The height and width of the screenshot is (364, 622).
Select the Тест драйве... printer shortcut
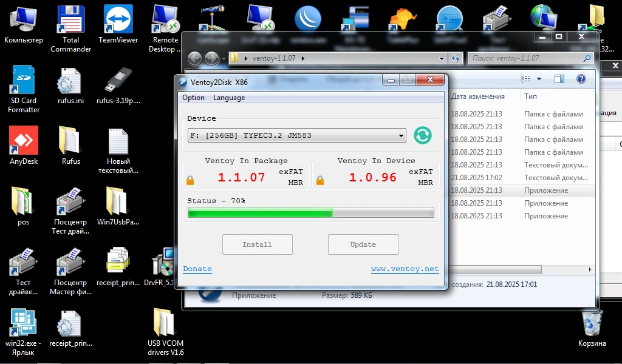click(24, 272)
